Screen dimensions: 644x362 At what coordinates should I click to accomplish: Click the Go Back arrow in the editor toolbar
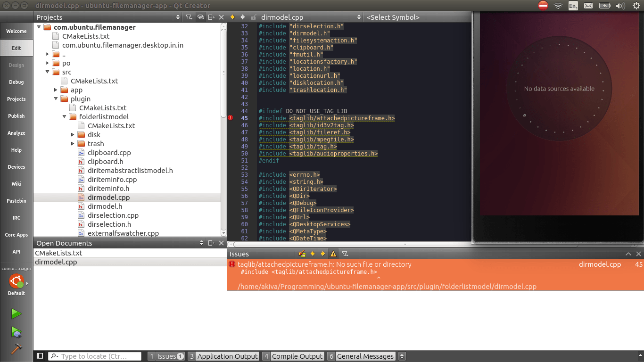coord(232,17)
